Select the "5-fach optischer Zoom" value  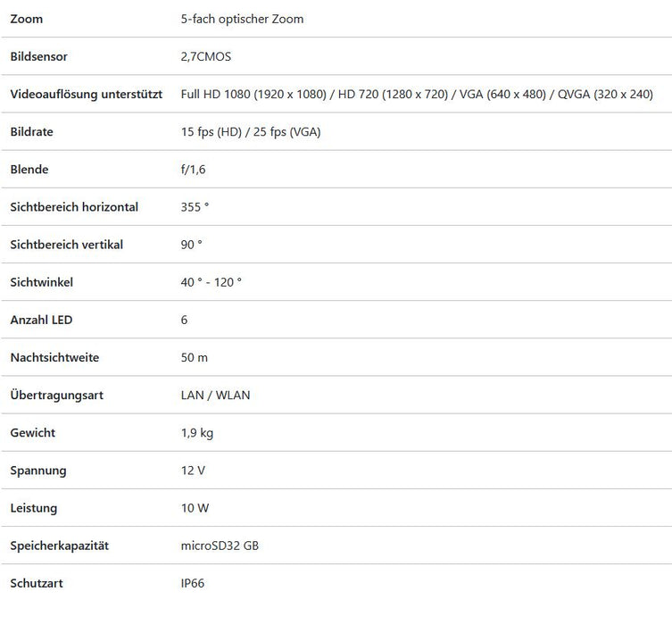tap(242, 19)
